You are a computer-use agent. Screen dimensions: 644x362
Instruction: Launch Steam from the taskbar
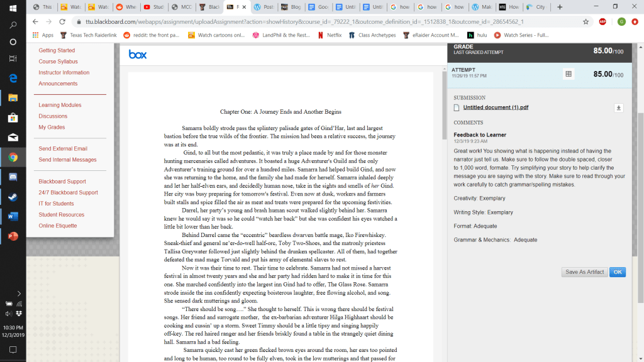(13, 197)
